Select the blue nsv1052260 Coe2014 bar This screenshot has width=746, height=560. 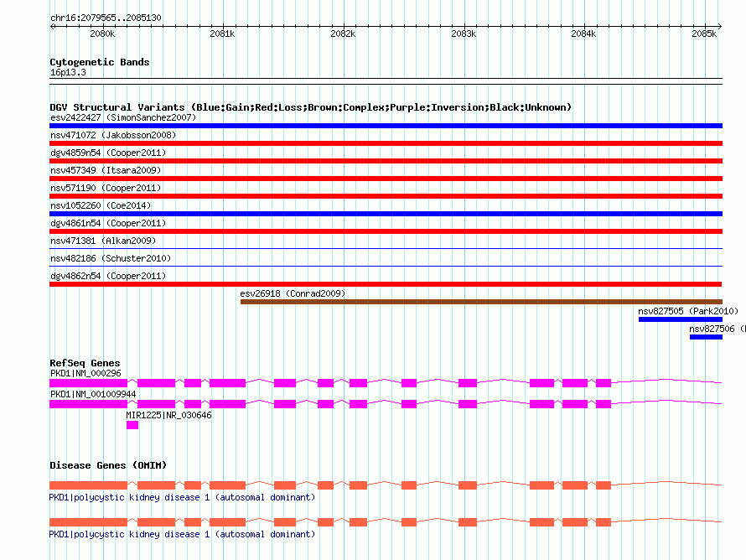386,214
